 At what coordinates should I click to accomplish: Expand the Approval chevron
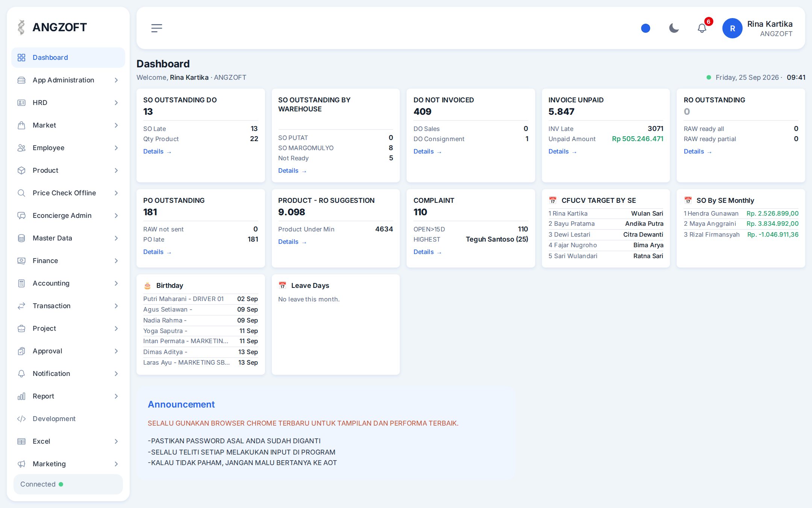click(116, 351)
